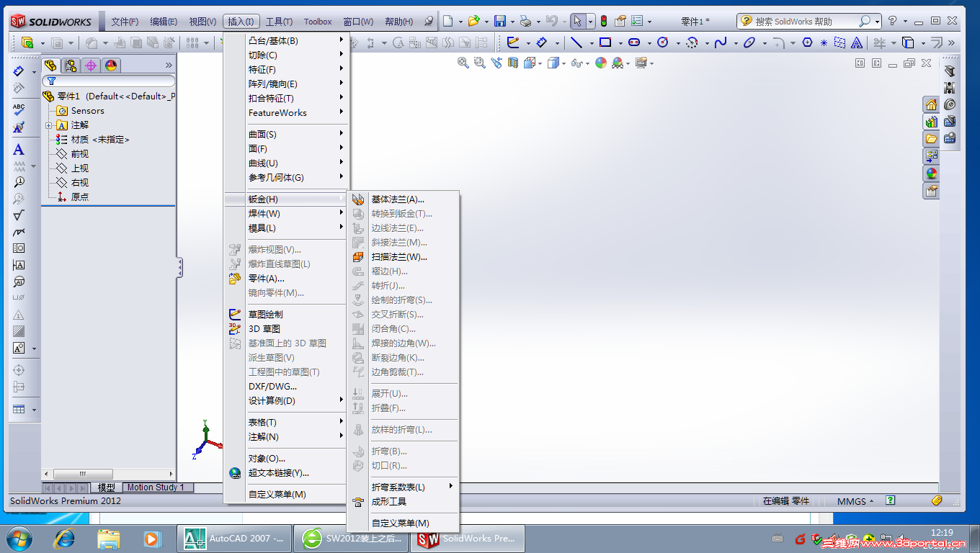Image resolution: width=980 pixels, height=553 pixels.
Task: Click the Balloon annotation icon
Action: tap(19, 183)
